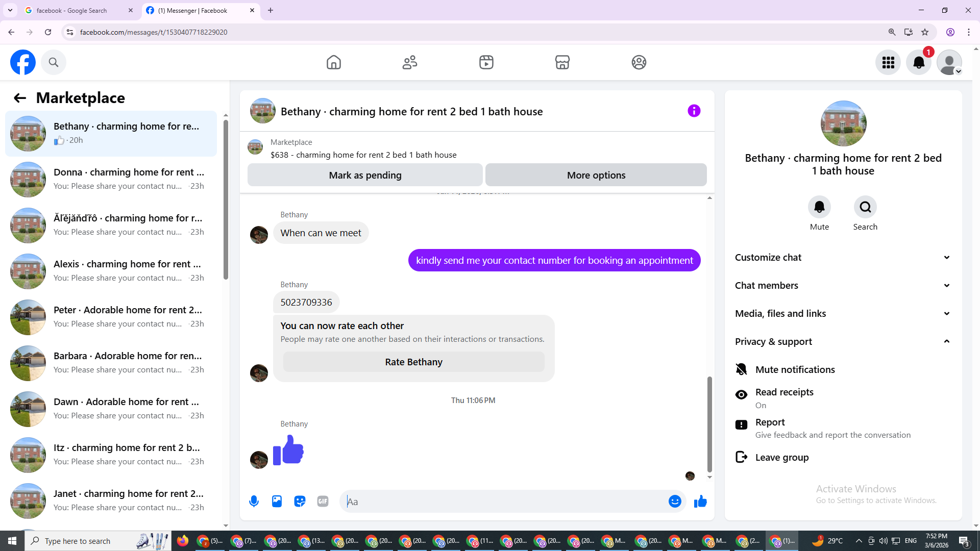Open the emoji picker in message box
The width and height of the screenshot is (980, 551).
pos(675,502)
